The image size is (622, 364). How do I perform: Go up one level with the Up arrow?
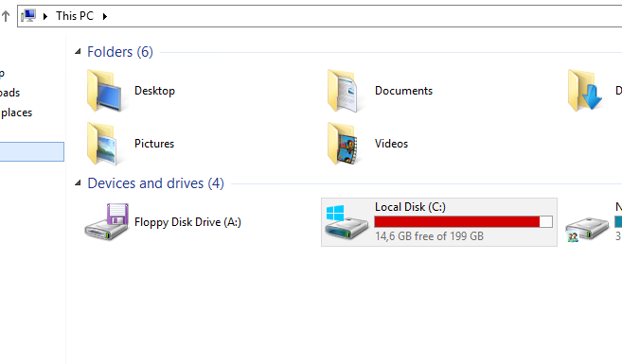tap(6, 16)
